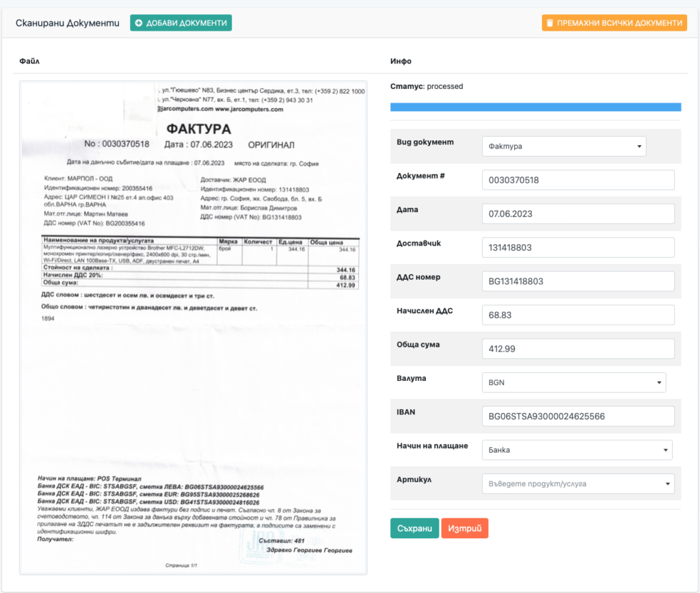Select the Доставчик supplier field
The image size is (700, 593).
[x=578, y=247]
